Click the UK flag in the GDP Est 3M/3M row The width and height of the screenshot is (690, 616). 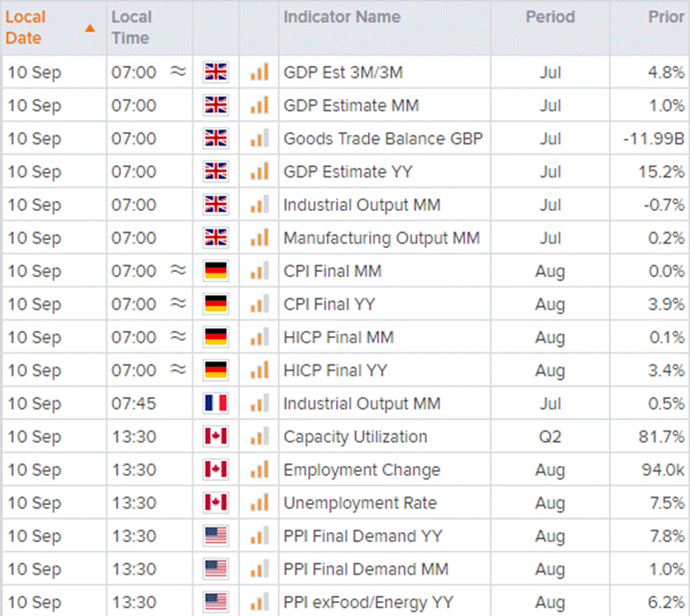[215, 72]
